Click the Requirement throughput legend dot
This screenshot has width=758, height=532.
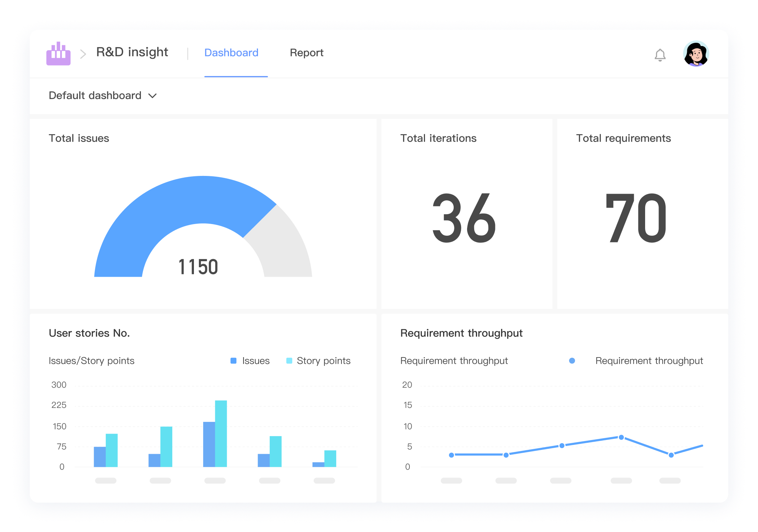click(x=572, y=361)
